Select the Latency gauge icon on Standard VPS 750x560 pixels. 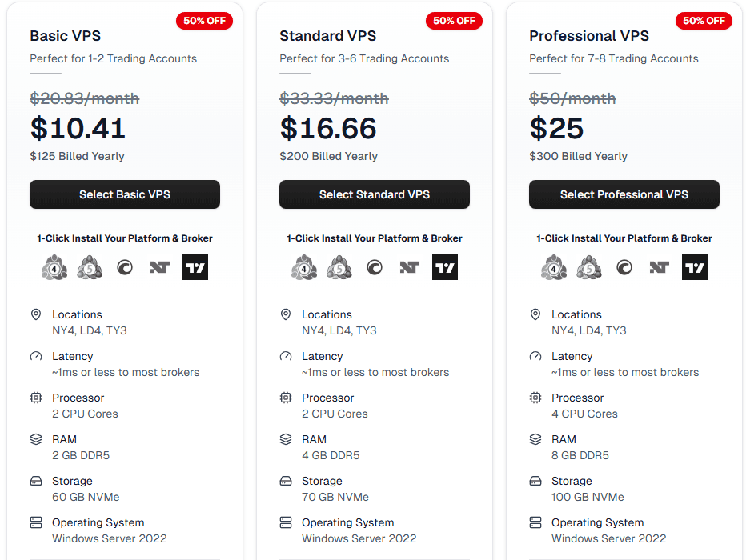point(286,355)
